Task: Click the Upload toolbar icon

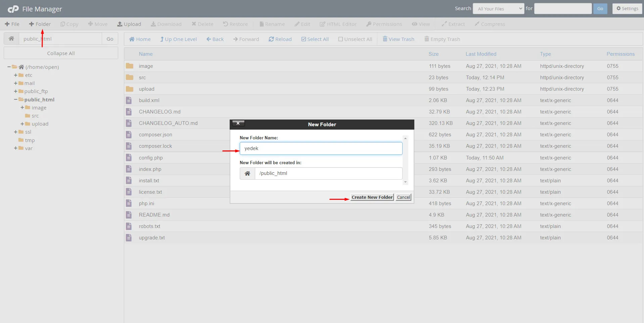Action: click(x=120, y=24)
